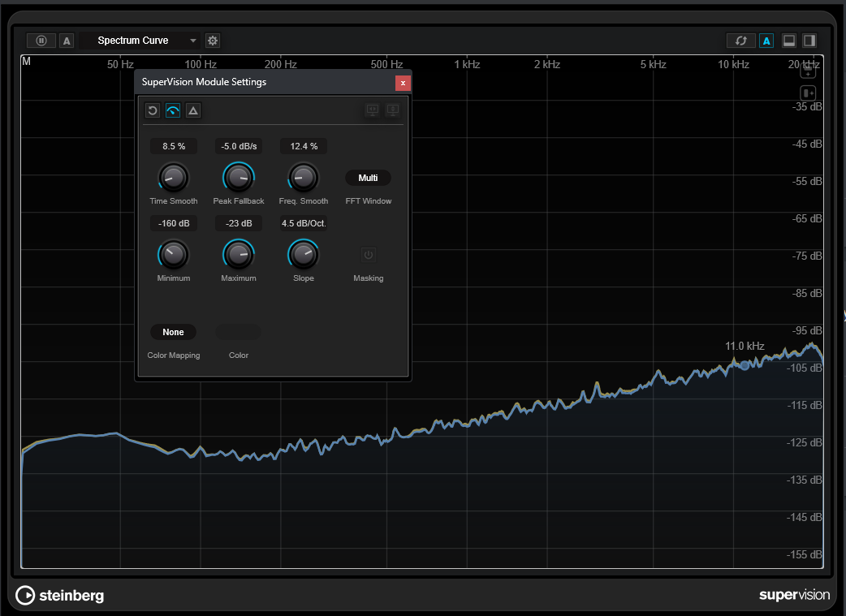Click the Freq. Smooth knob
846x616 pixels.
(303, 177)
